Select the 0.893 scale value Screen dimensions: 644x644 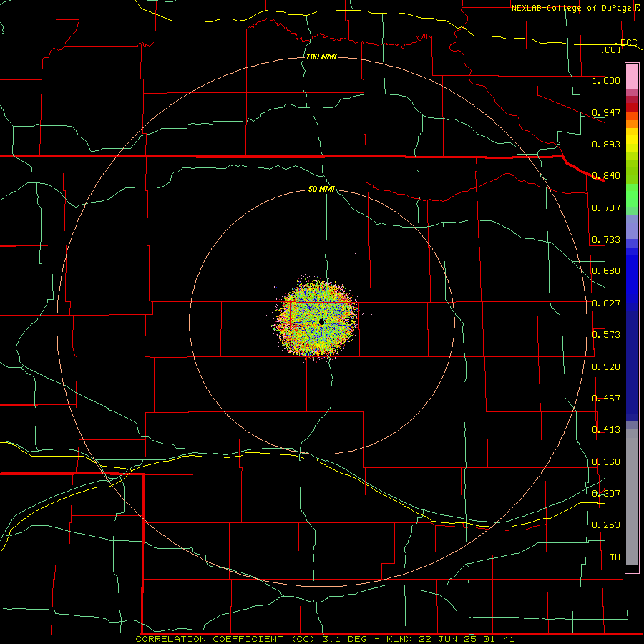[x=606, y=144]
